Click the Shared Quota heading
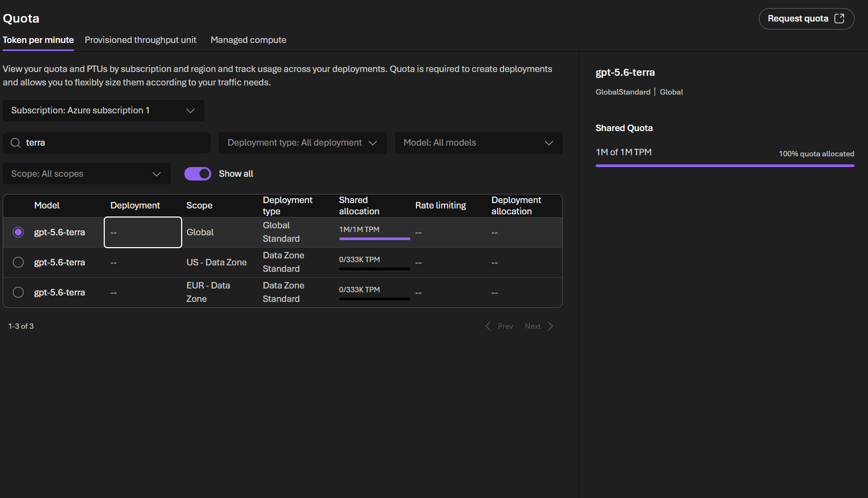Image resolution: width=868 pixels, height=498 pixels. [x=624, y=128]
